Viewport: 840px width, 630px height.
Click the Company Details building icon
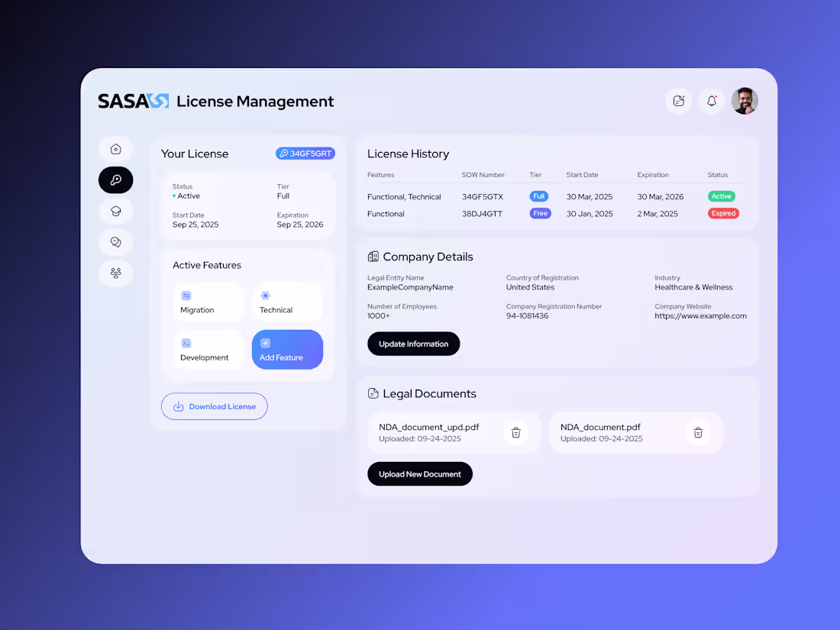tap(373, 257)
